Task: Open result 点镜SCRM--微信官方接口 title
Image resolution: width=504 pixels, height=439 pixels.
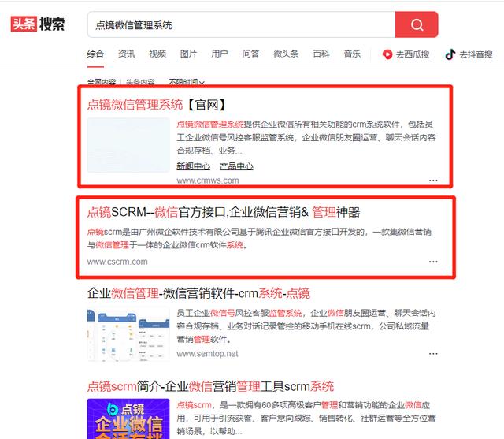Action: tap(224, 212)
